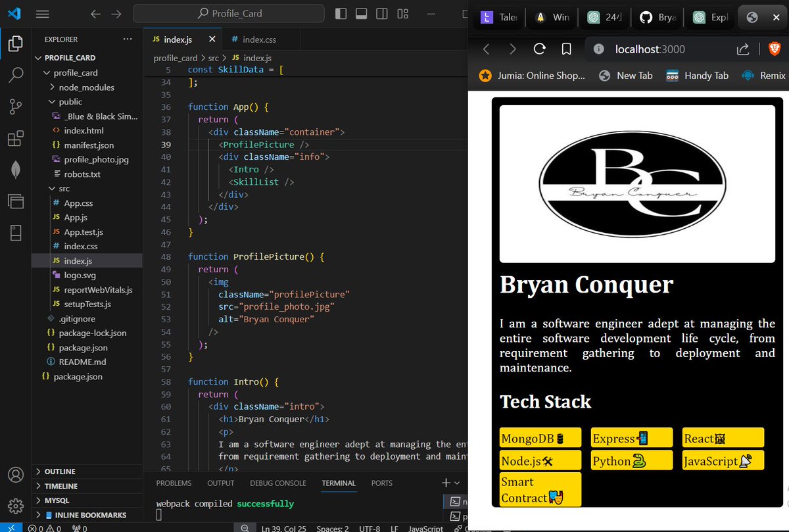Open index.html in explorer
Screen dimensions: 789x532
pyautogui.click(x=84, y=131)
